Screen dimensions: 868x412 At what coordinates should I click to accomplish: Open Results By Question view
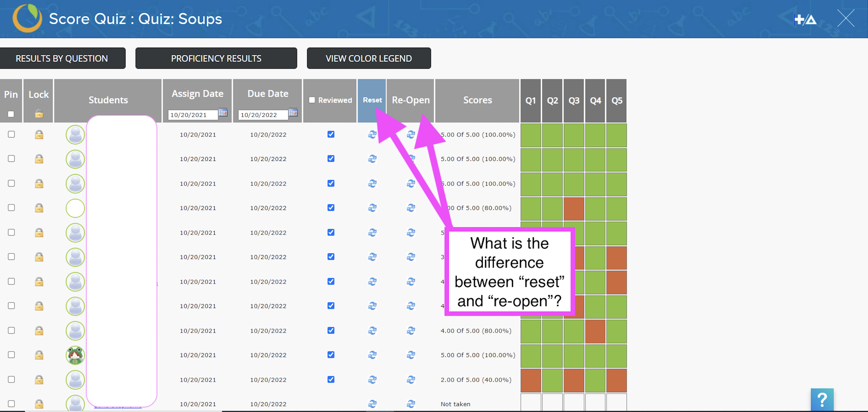(x=62, y=58)
